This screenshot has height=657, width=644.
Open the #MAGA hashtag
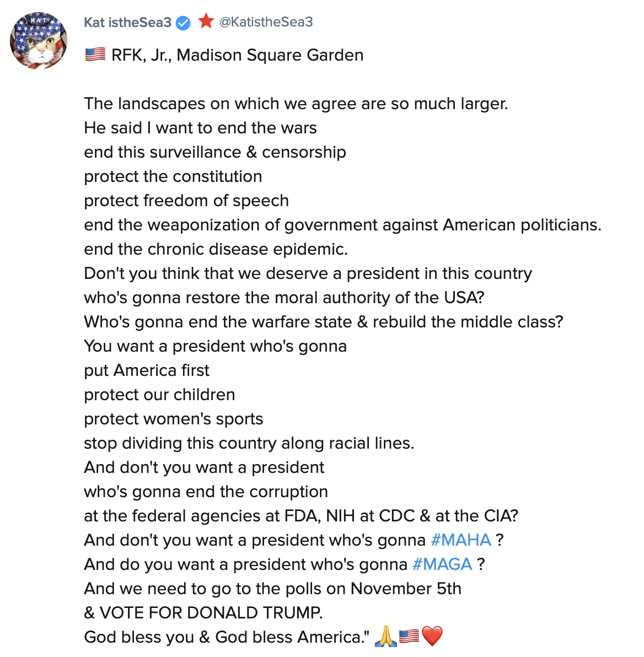click(x=442, y=564)
